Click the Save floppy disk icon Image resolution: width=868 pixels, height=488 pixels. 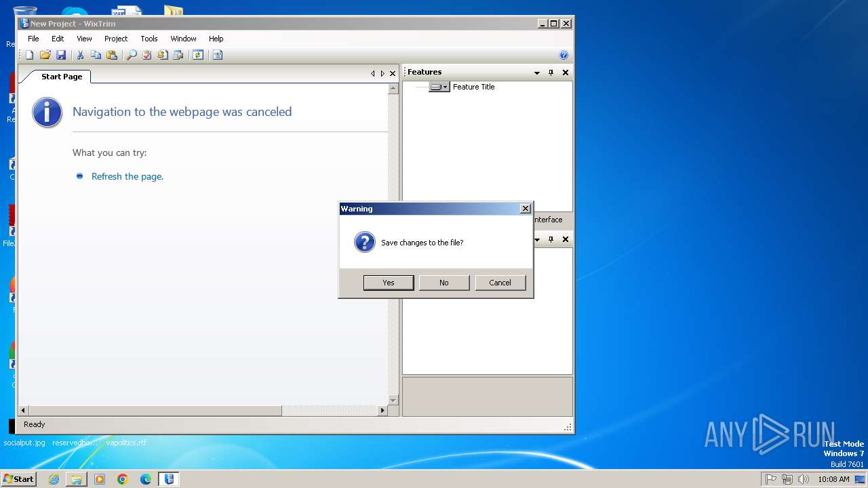pos(61,55)
